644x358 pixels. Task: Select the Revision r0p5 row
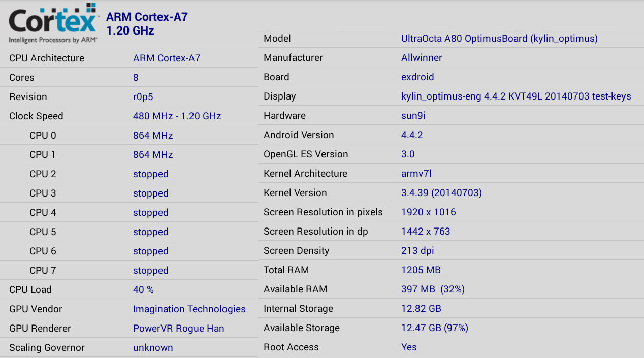click(129, 96)
